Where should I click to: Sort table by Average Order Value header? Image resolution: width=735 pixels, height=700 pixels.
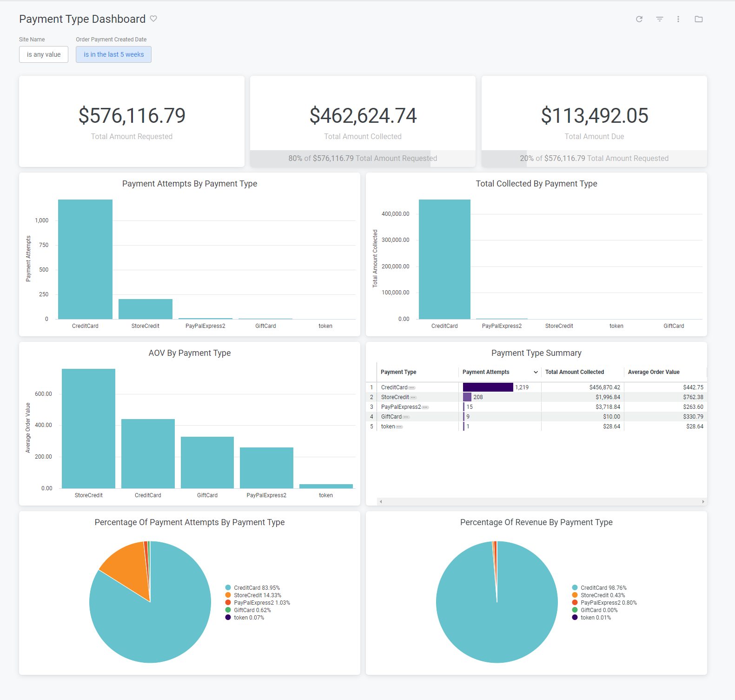tap(654, 372)
